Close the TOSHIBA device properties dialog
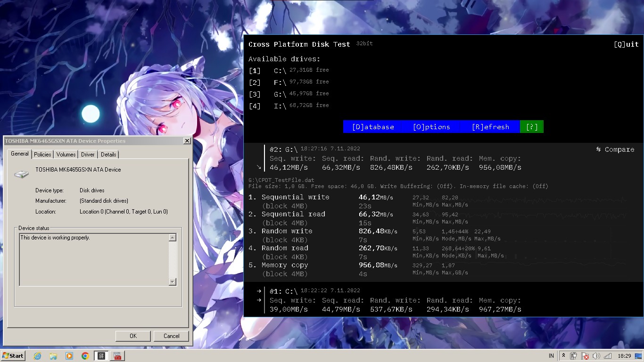Image resolution: width=644 pixels, height=362 pixels. [x=187, y=141]
